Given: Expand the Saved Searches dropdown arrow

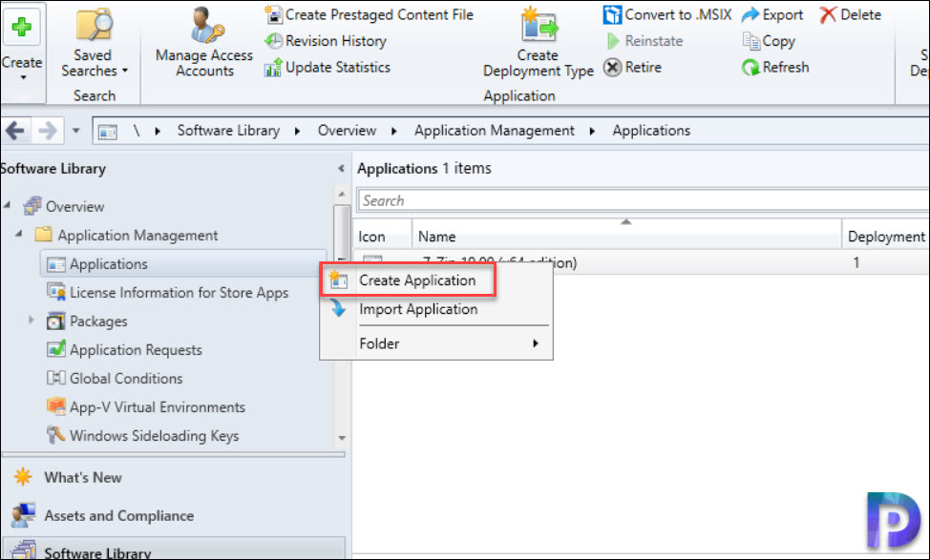Looking at the screenshot, I should (x=125, y=71).
